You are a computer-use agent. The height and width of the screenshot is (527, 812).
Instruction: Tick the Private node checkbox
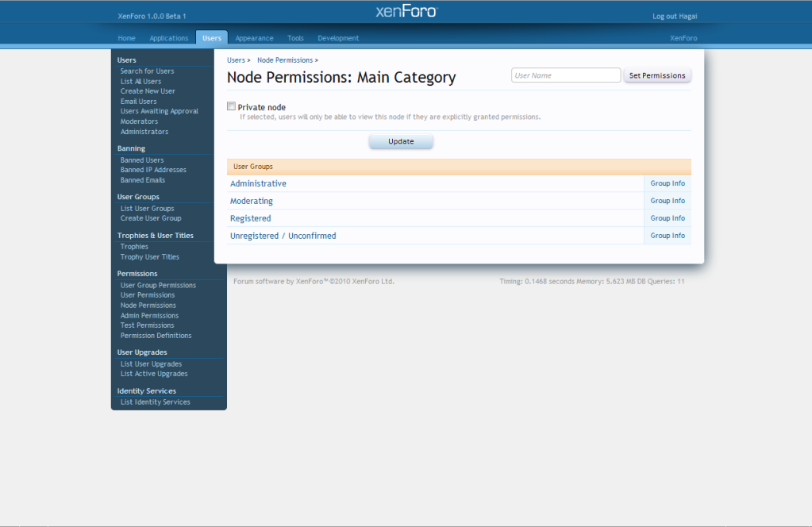tap(232, 106)
